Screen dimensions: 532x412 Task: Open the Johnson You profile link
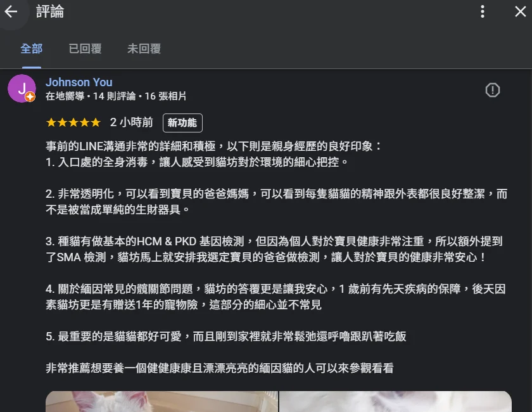(79, 82)
